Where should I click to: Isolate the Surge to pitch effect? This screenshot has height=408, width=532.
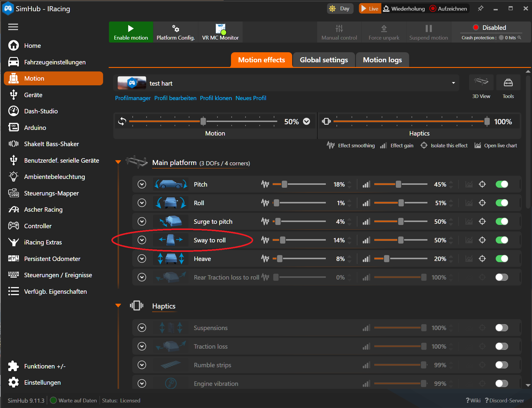pyautogui.click(x=482, y=221)
